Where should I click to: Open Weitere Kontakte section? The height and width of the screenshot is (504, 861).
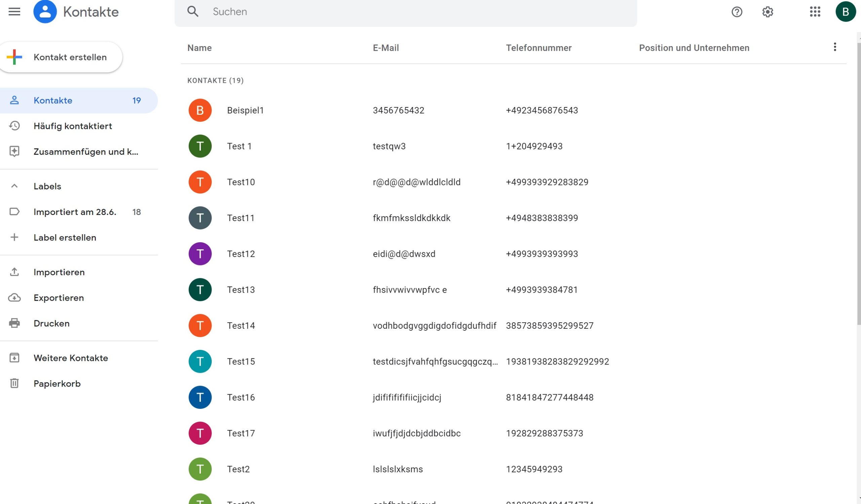click(70, 358)
